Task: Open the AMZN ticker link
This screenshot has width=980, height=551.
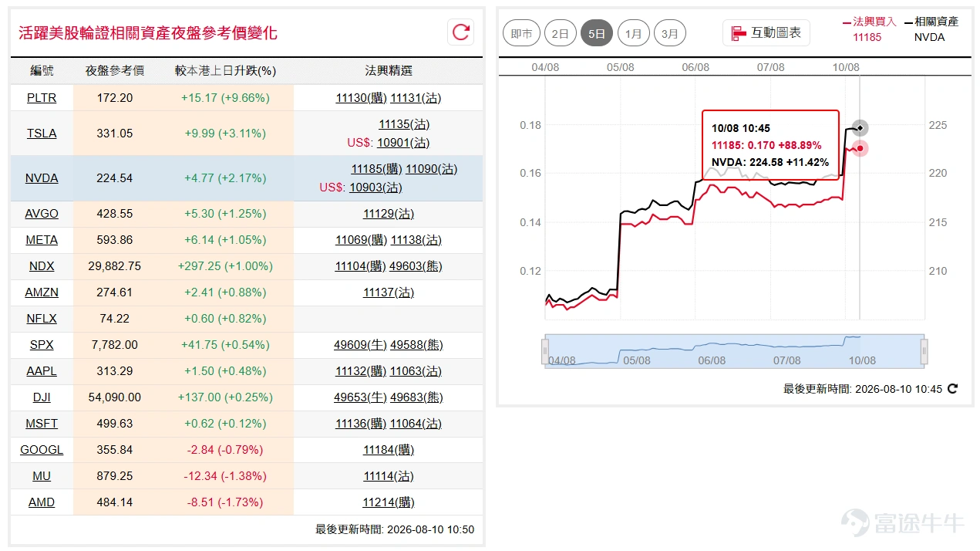Action: pyautogui.click(x=42, y=292)
